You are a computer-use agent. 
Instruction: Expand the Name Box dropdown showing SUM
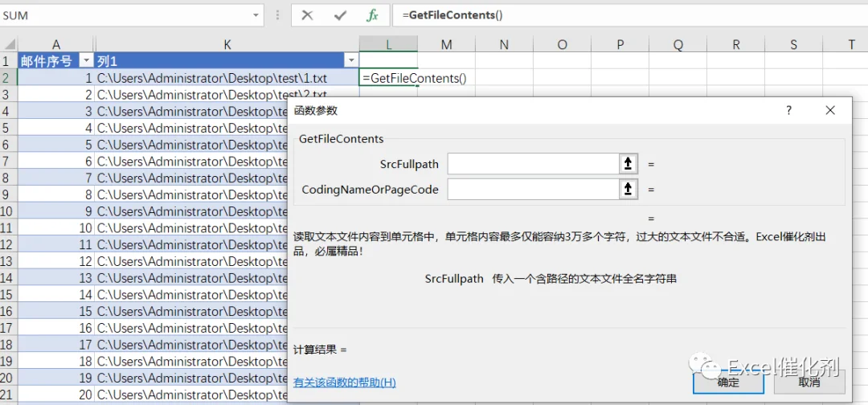[256, 15]
